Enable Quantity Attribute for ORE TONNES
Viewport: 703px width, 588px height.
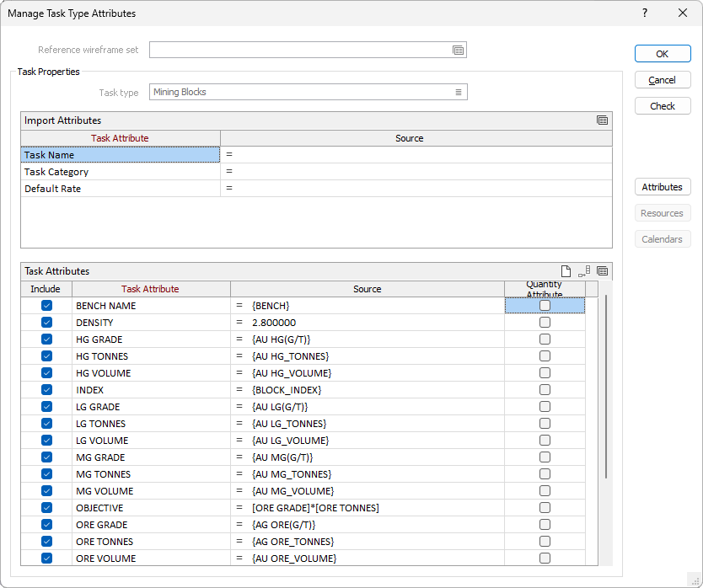(x=545, y=542)
